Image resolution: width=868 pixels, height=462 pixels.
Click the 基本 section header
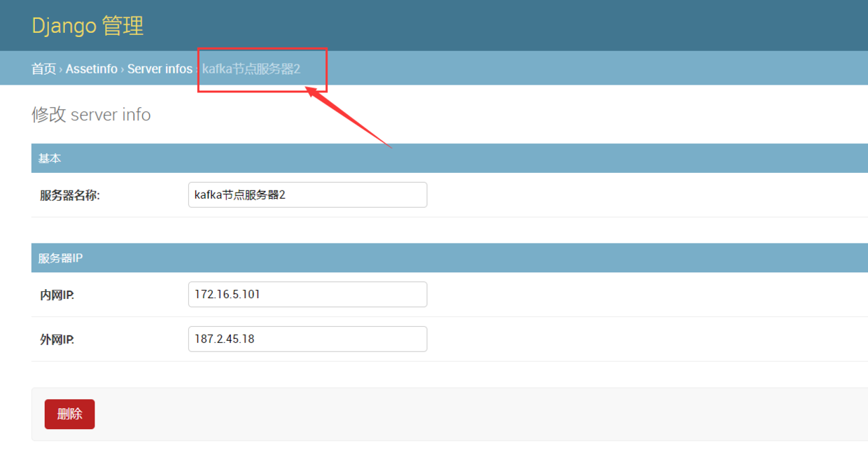click(449, 158)
